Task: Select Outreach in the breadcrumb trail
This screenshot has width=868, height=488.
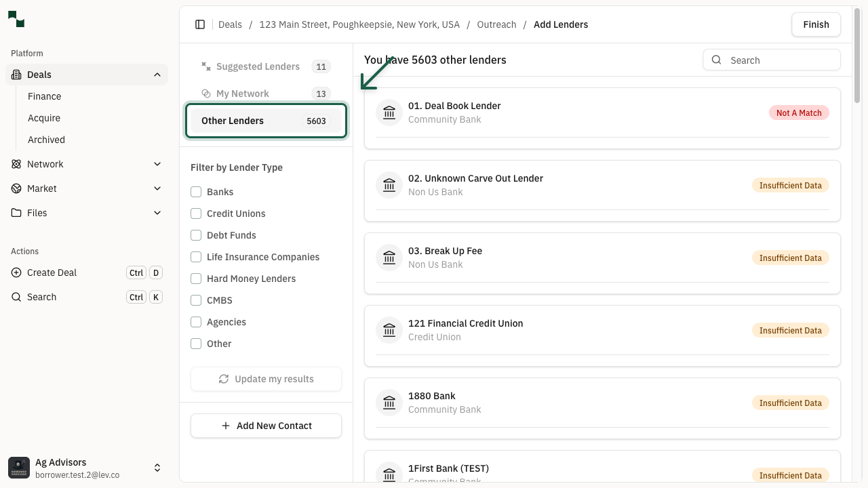Action: click(496, 24)
